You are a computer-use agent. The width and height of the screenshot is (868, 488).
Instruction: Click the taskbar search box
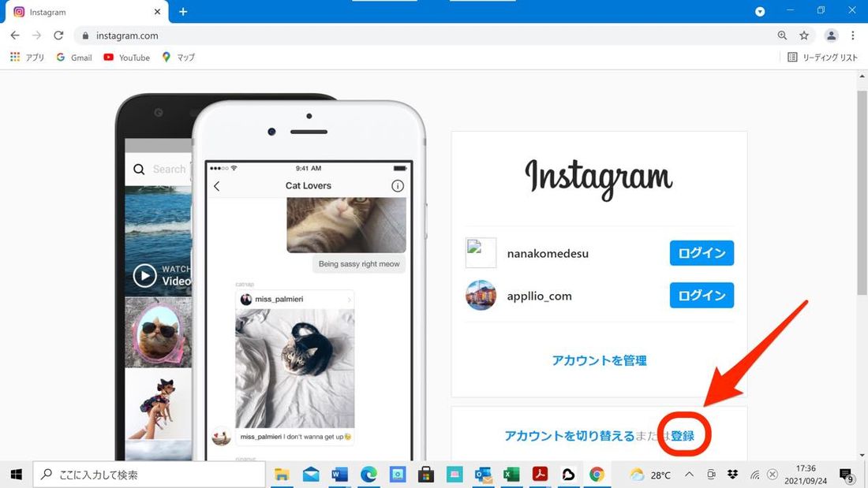click(x=149, y=474)
